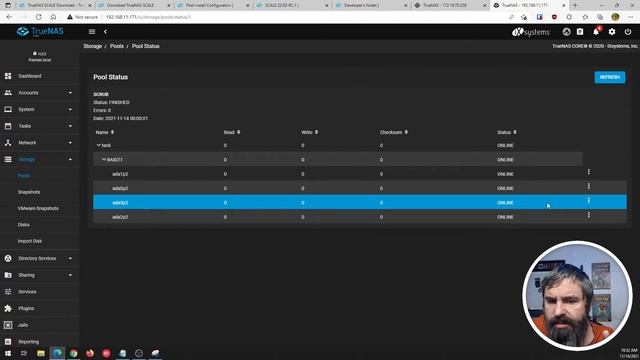Sort by the Name column
Viewport: 640px width, 360px height.
(105, 132)
